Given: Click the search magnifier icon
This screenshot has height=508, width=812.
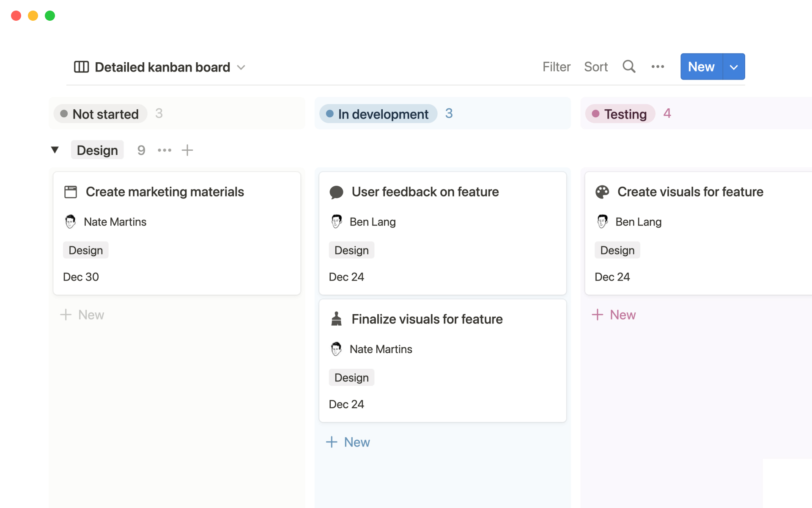Looking at the screenshot, I should pyautogui.click(x=629, y=66).
